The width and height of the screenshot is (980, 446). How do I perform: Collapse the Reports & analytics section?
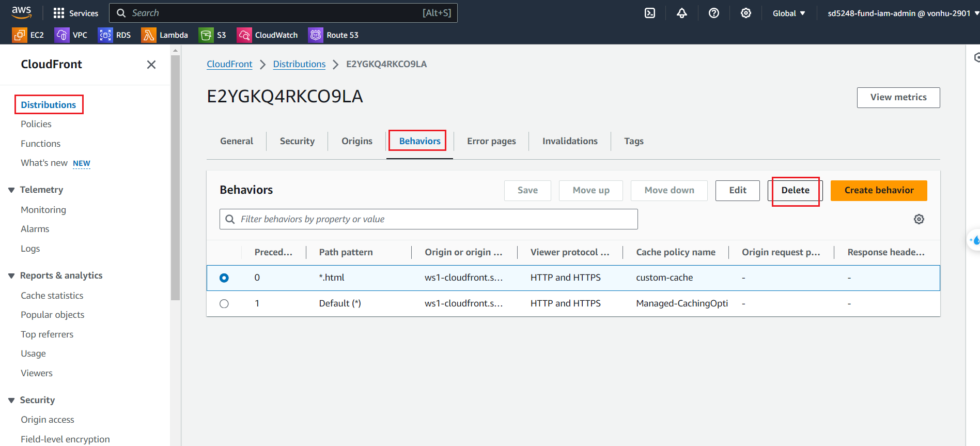click(x=11, y=276)
